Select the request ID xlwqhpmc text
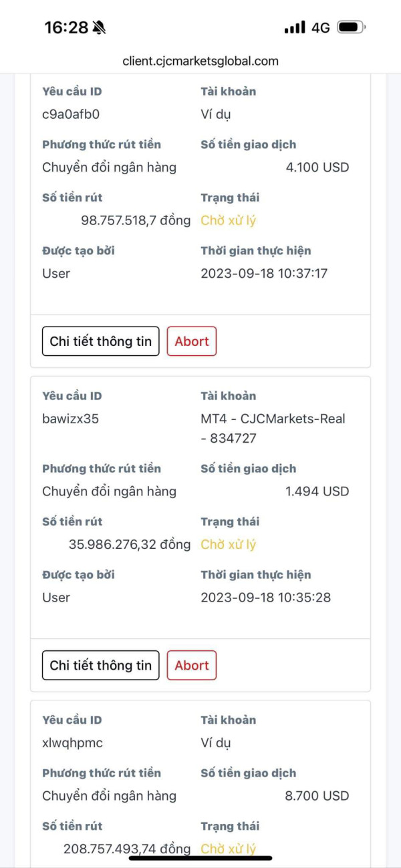401x868 pixels. 72,742
